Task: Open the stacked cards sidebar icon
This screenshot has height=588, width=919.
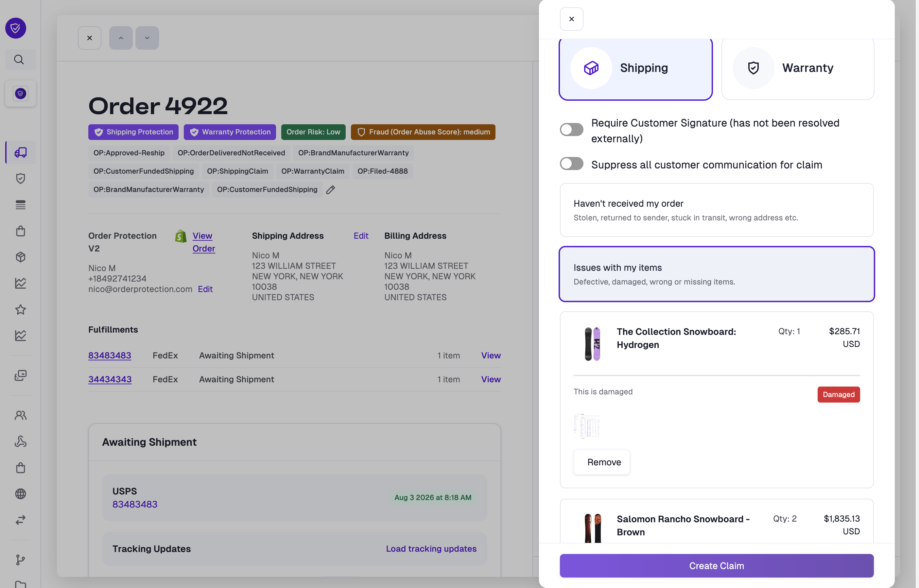Action: click(21, 376)
